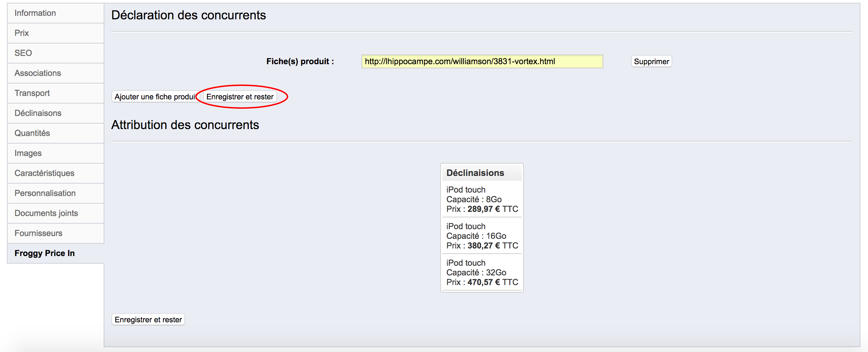
Task: Select the Associations tab
Action: point(56,73)
